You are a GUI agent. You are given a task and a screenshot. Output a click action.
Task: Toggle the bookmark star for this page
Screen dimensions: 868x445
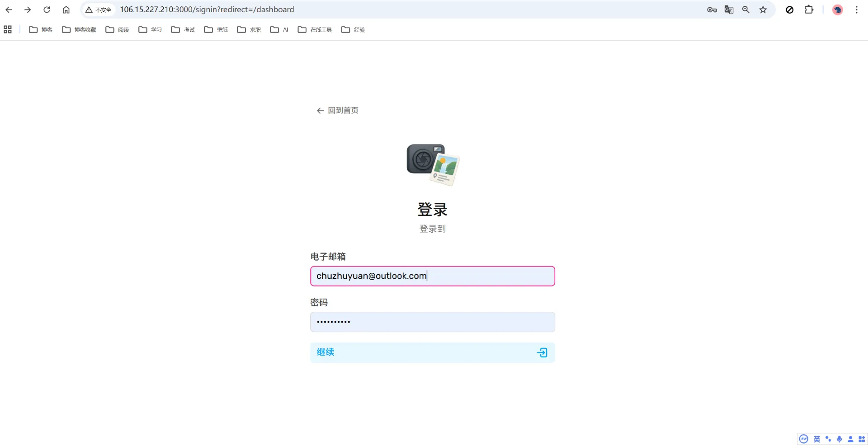pos(763,9)
